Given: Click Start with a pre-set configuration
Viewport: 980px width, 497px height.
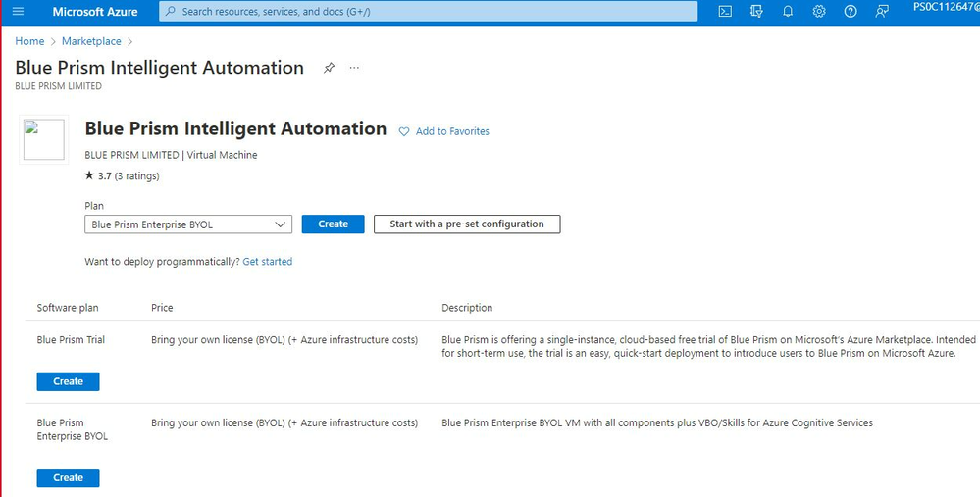Looking at the screenshot, I should point(467,224).
